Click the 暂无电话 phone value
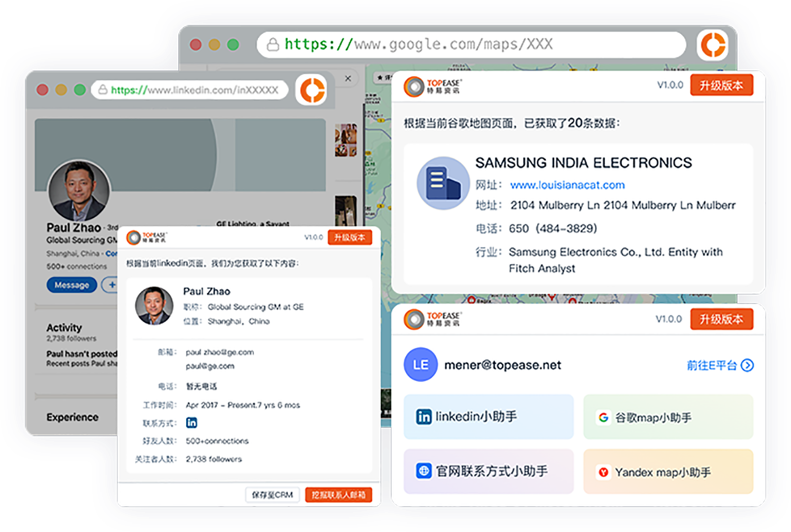 (x=201, y=386)
